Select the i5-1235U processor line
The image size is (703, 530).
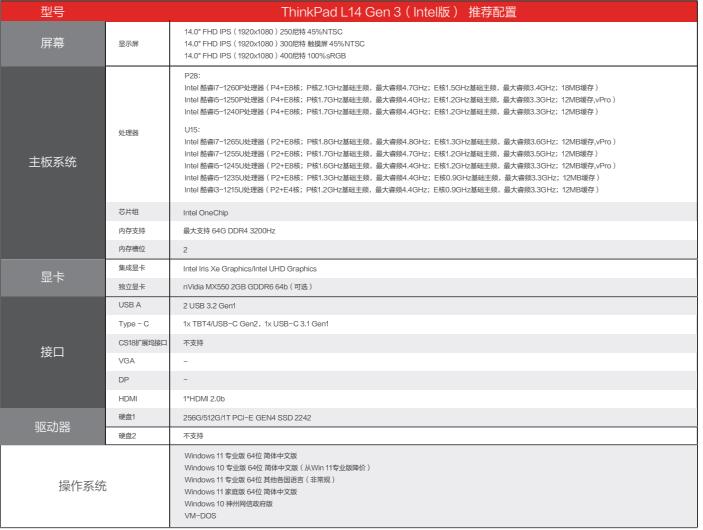click(392, 178)
